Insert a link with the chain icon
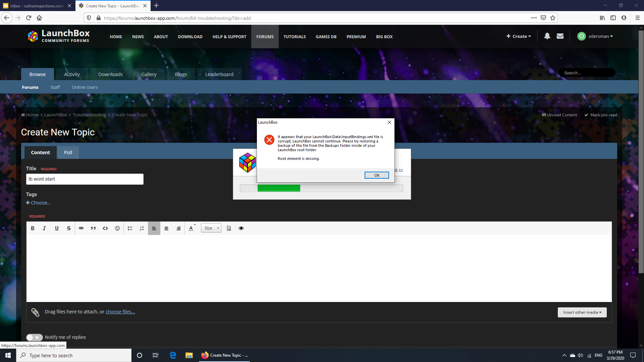644x362 pixels. 81,228
